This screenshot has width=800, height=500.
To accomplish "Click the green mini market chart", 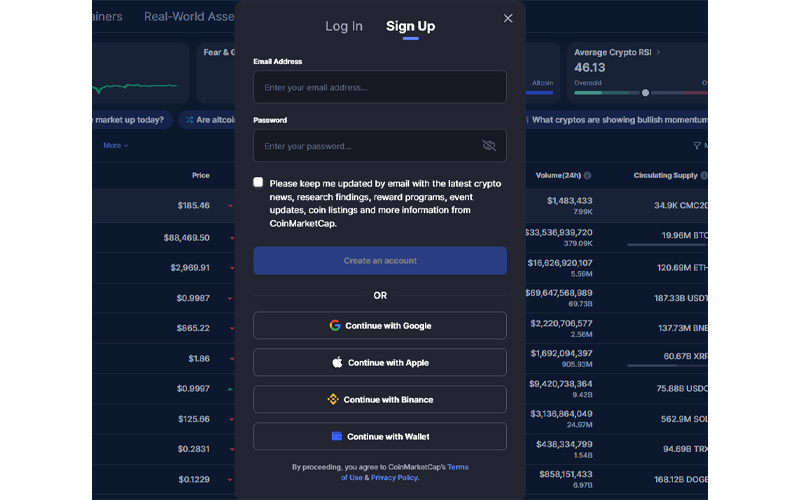I will tap(135, 88).
